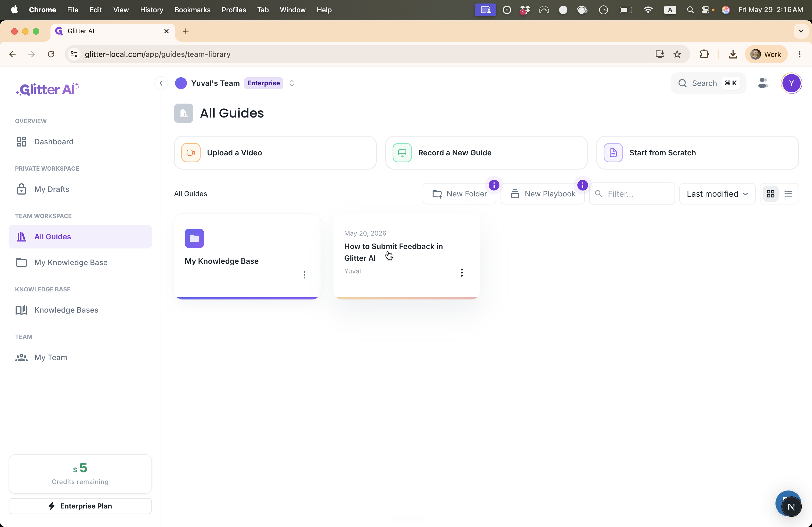Go forward in browser history
This screenshot has width=812, height=527.
click(x=32, y=54)
